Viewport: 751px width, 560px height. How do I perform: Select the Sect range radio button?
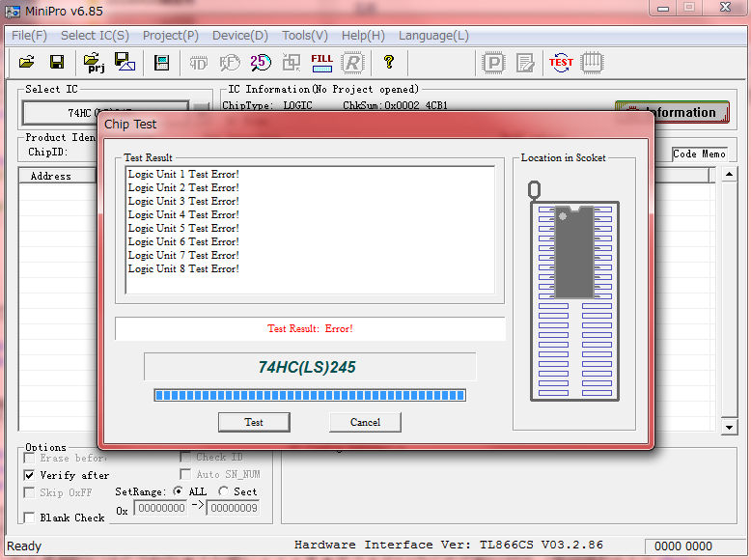pos(223,491)
